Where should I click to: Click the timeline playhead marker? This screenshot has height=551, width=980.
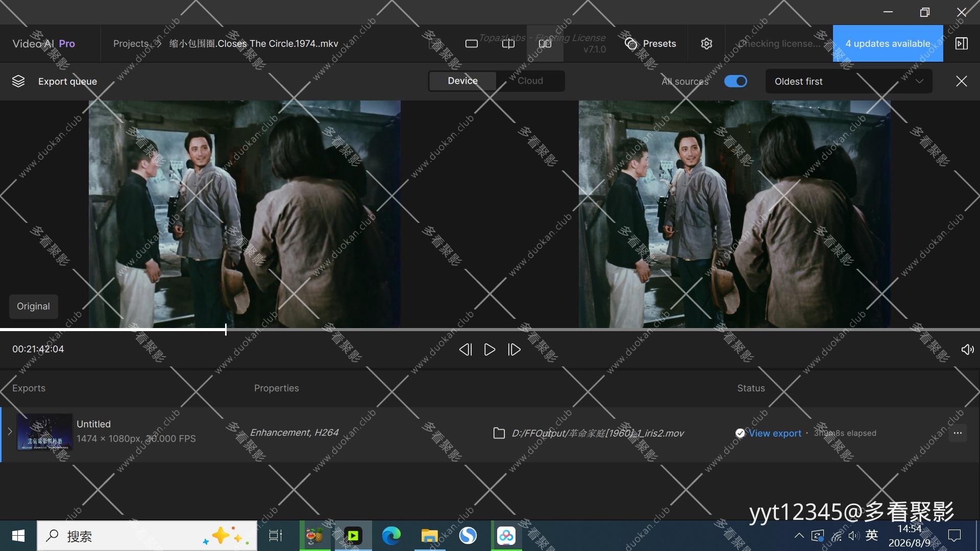pos(226,330)
